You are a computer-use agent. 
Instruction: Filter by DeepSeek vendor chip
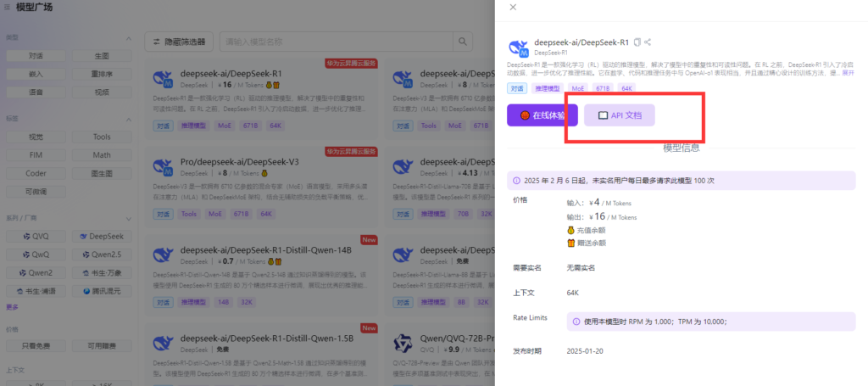coord(102,237)
